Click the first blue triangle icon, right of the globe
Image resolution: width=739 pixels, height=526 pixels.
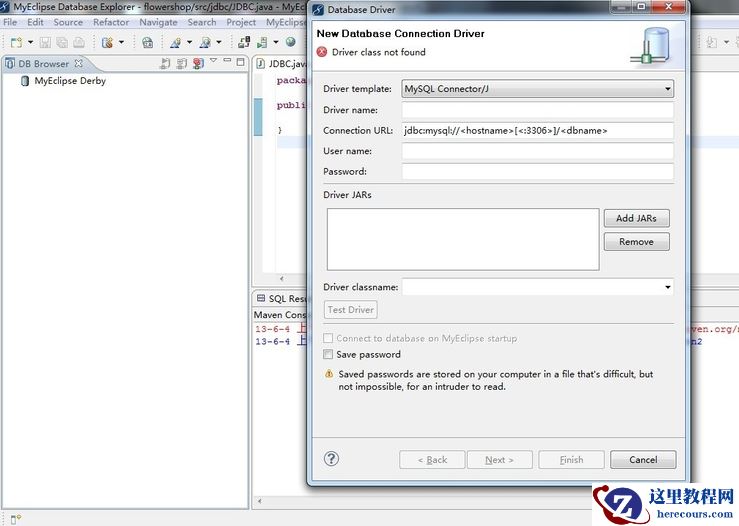point(176,42)
